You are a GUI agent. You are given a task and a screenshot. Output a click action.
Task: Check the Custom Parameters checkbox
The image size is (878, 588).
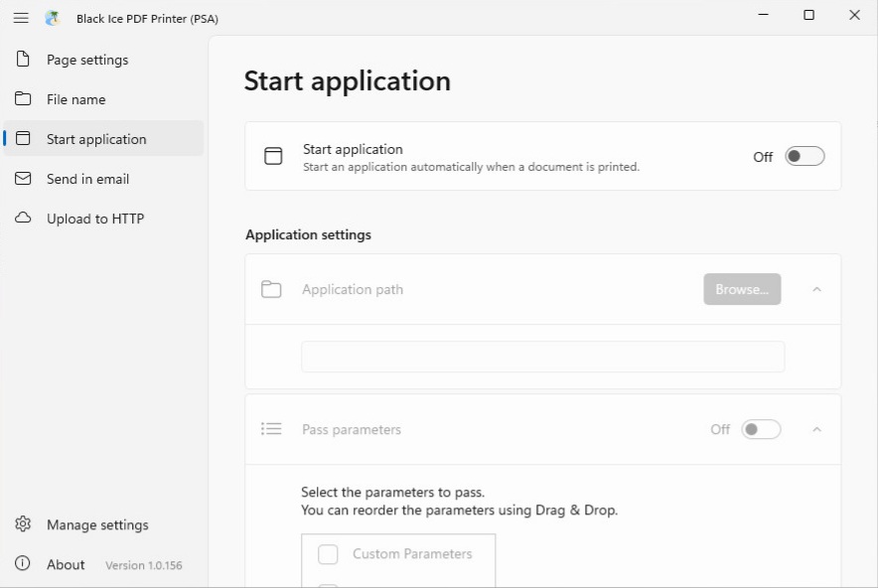328,554
